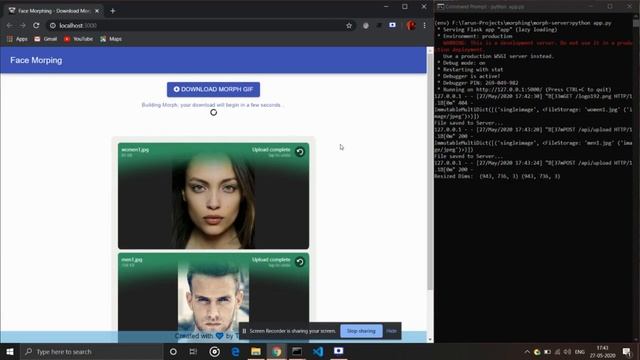Viewport: 640px width, 360px height.
Task: Open Task View on the taskbar
Action: click(193, 351)
